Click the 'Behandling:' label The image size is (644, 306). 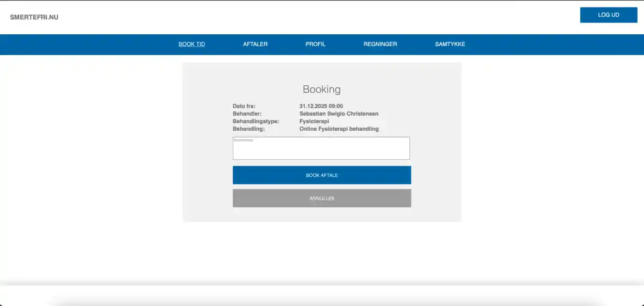(x=248, y=129)
